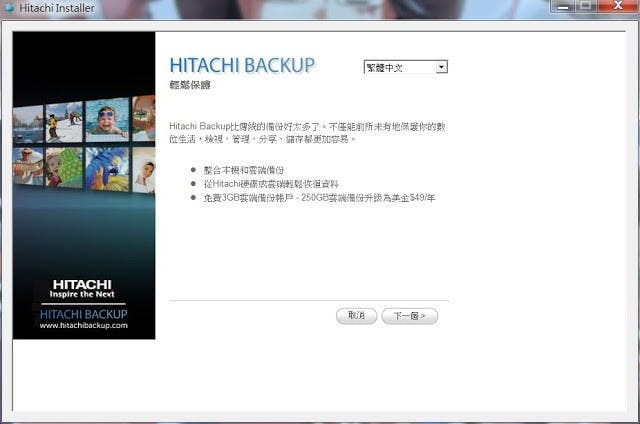Click the Hitachi Installer title bar icon

coord(8,8)
